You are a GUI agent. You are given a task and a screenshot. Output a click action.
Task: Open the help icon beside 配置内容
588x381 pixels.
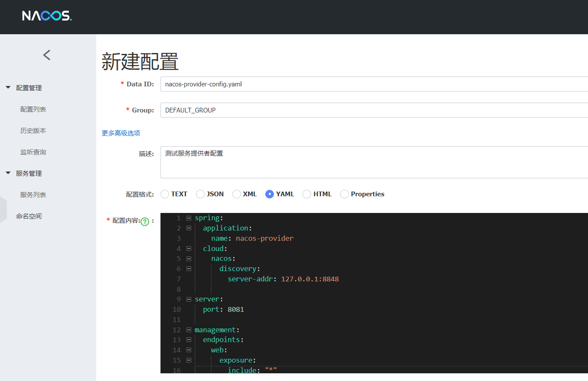(145, 221)
